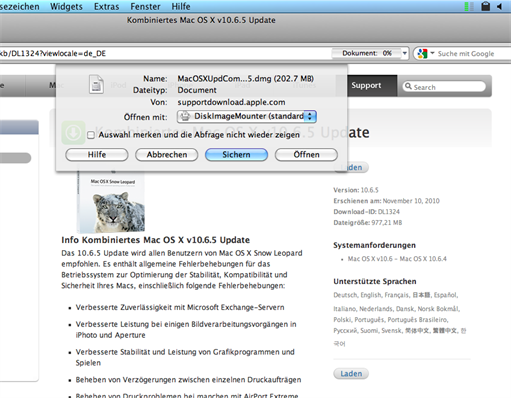Click the Support tab on Apple navigation
Image resolution: width=511 pixels, height=398 pixels.
pyautogui.click(x=366, y=86)
